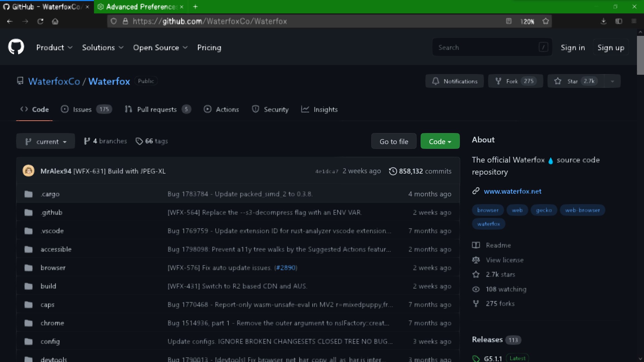This screenshot has height=362, width=644.
Task: Click the 120% zoom control
Action: click(x=527, y=21)
